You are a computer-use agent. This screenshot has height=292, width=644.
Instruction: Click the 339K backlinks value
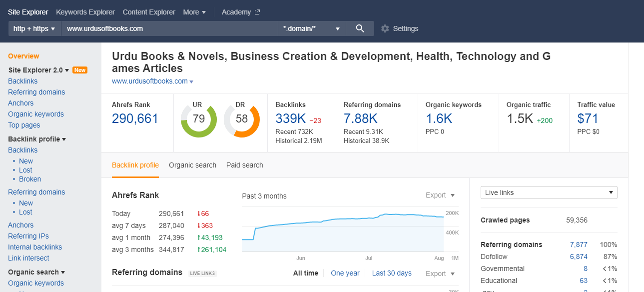291,118
